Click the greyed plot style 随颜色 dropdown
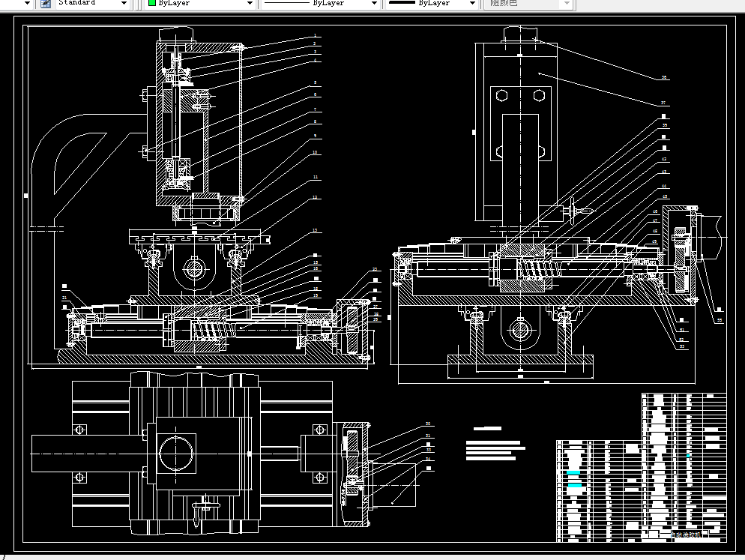This screenshot has width=745, height=560. click(529, 3)
